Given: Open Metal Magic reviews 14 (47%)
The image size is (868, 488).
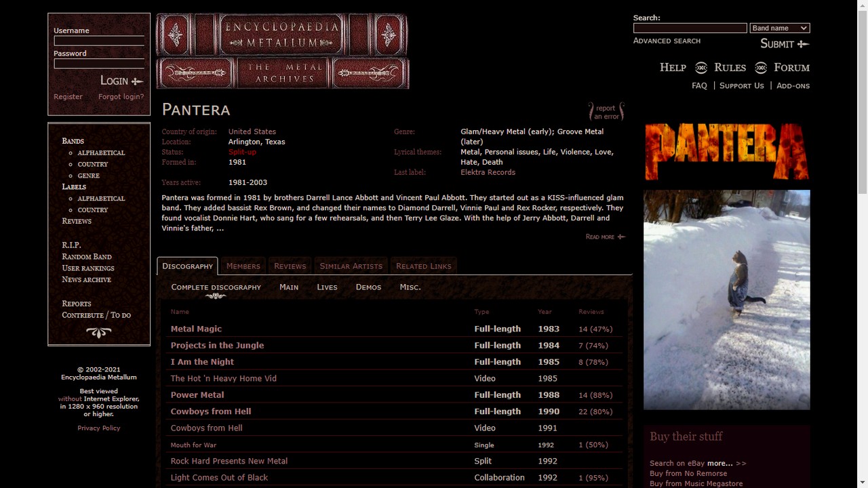Looking at the screenshot, I should (x=595, y=329).
